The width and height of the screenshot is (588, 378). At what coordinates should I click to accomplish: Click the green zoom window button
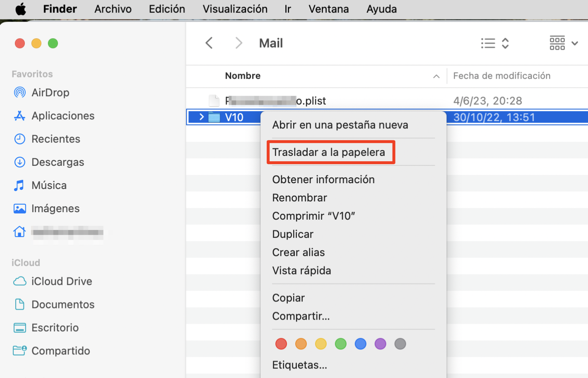pyautogui.click(x=53, y=43)
